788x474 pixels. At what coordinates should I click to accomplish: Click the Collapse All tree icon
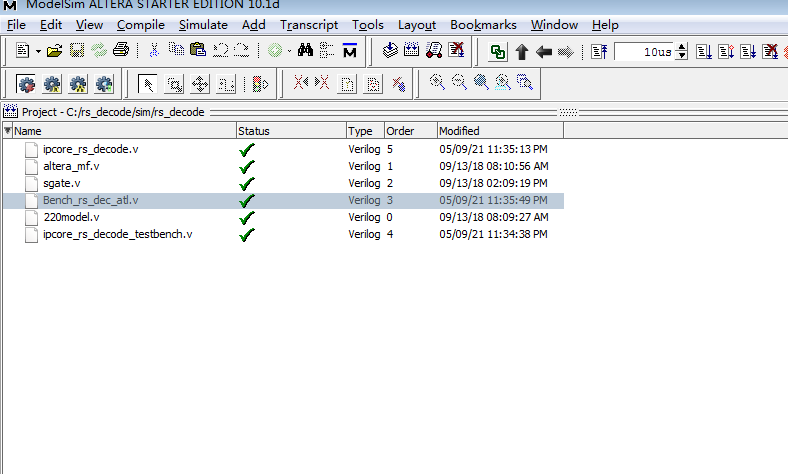coord(327,50)
